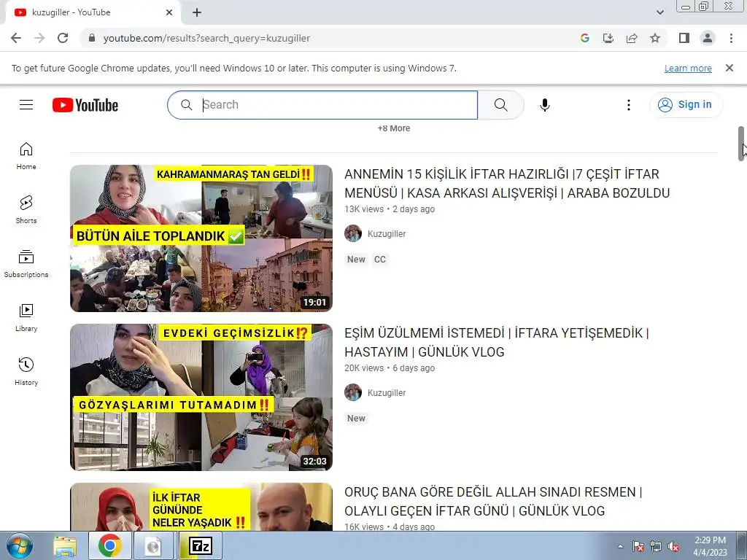Image resolution: width=747 pixels, height=560 pixels.
Task: Click the YouTube logo
Action: [85, 105]
